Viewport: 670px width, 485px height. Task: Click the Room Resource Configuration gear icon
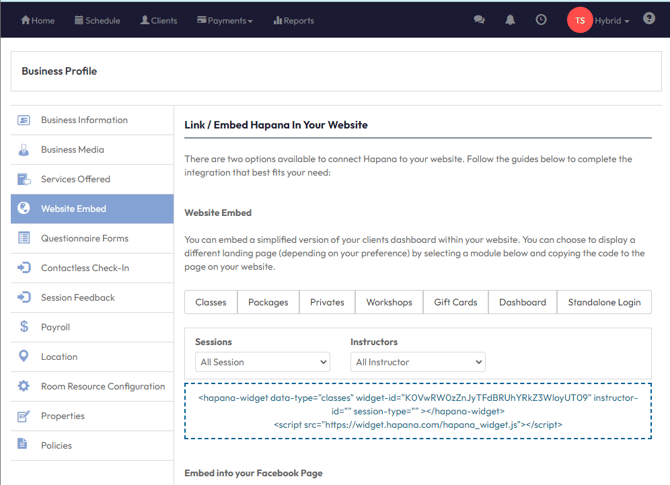point(24,386)
